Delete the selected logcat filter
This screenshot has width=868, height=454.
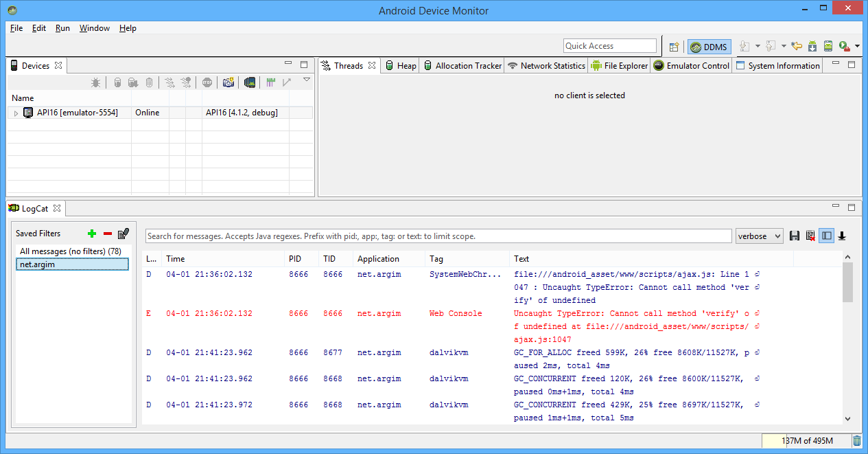click(108, 234)
